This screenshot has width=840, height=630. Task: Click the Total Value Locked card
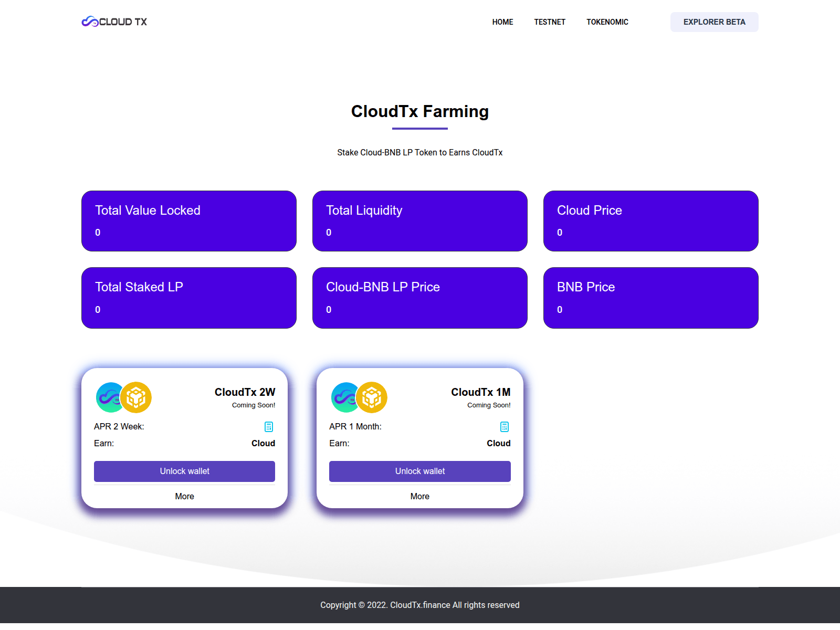click(188, 220)
